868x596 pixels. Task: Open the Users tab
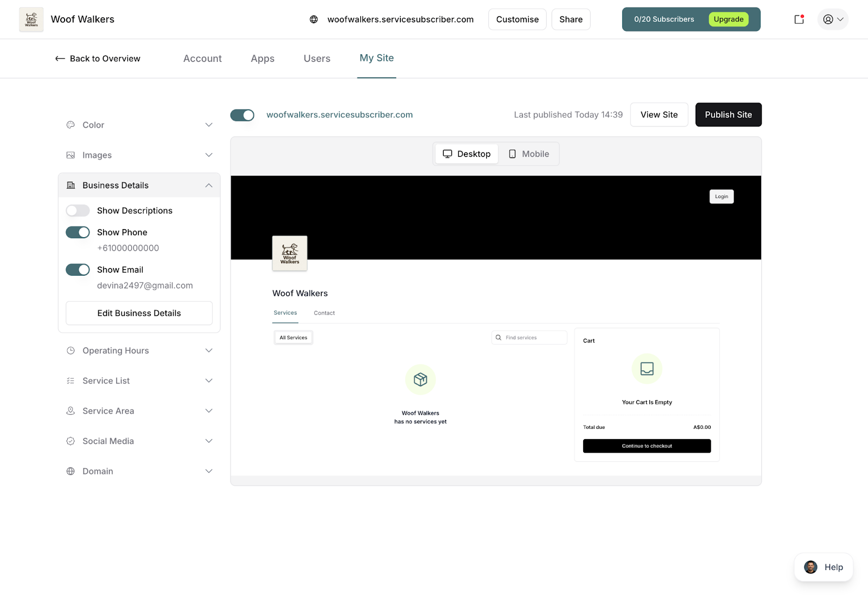(x=317, y=59)
